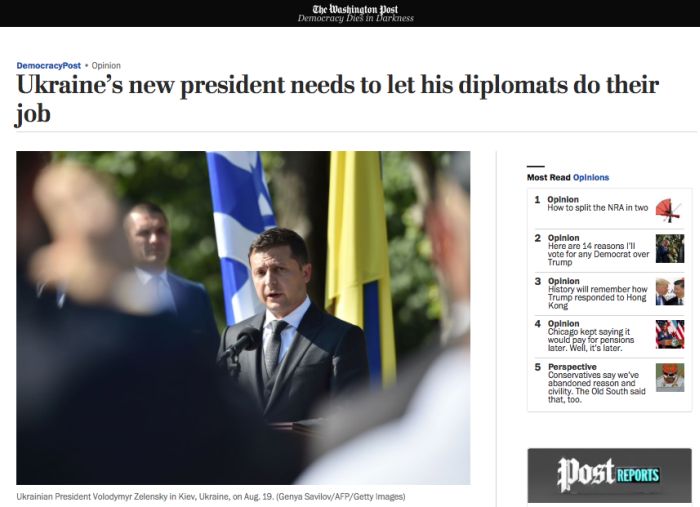Open the DemocracyPost section link
This screenshot has width=700, height=507.
tap(48, 66)
